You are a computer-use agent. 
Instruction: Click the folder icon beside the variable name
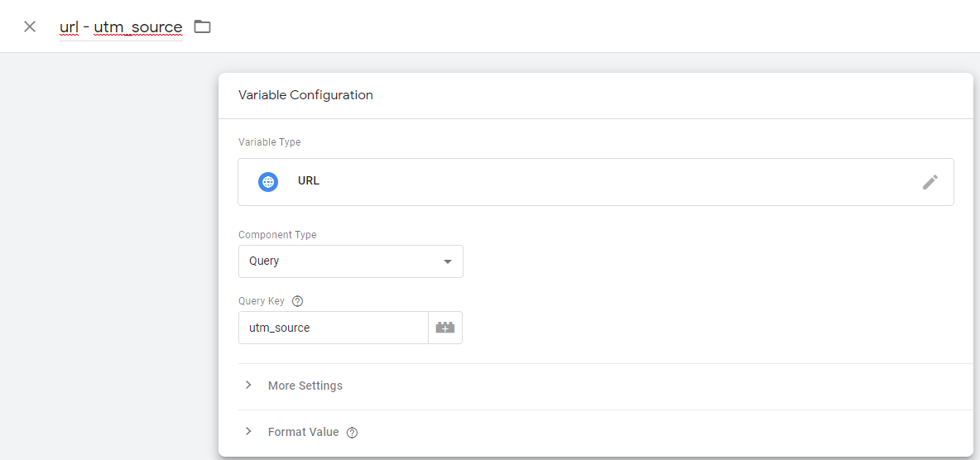point(202,26)
